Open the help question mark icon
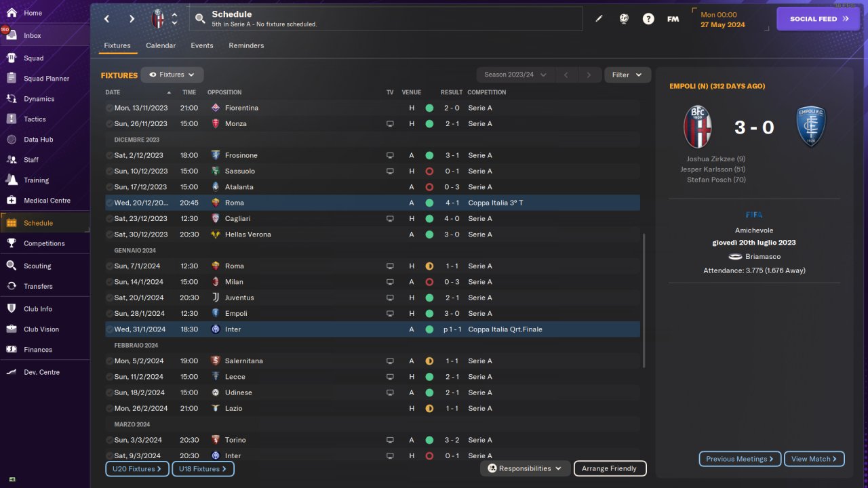Screen dimensions: 868x488 (x=648, y=19)
